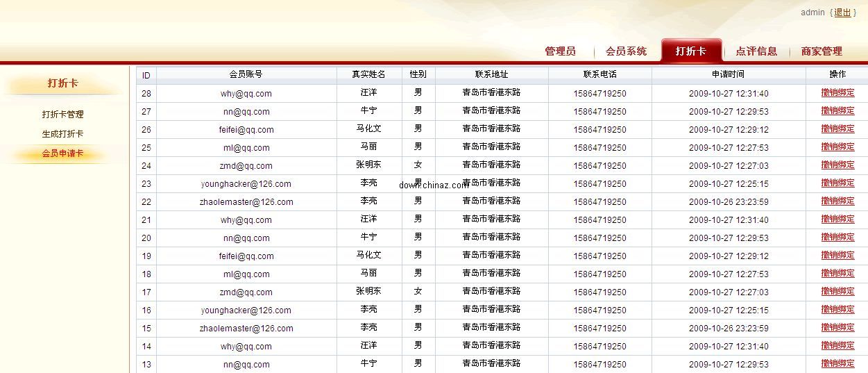The image size is (868, 373).
Task: Revoke binding for ID 26
Action: pyautogui.click(x=837, y=129)
